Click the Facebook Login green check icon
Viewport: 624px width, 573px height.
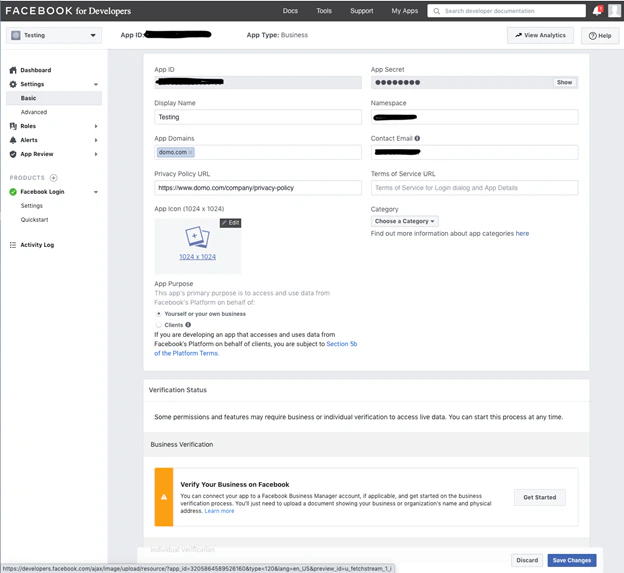13,192
